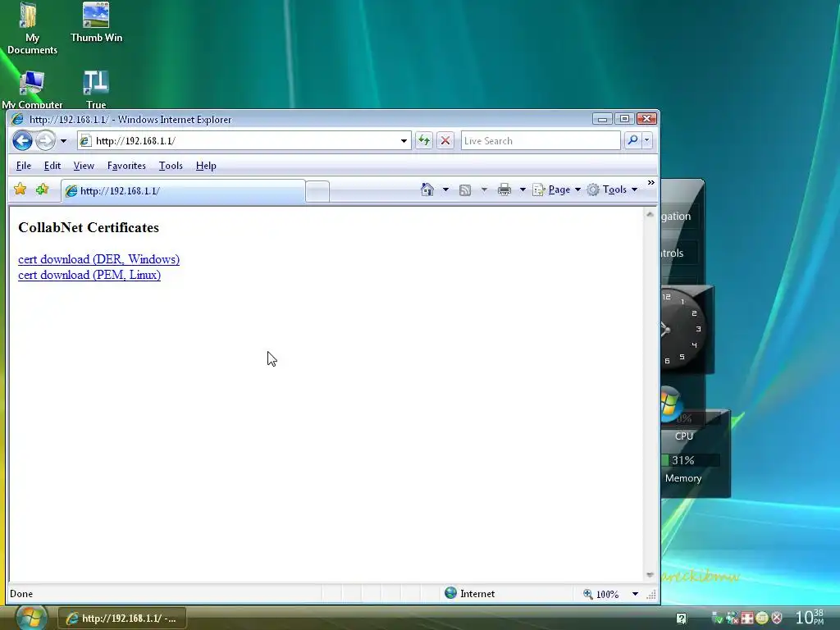The height and width of the screenshot is (630, 840).
Task: Open the True desktop shortcut icon
Action: pyautogui.click(x=96, y=89)
